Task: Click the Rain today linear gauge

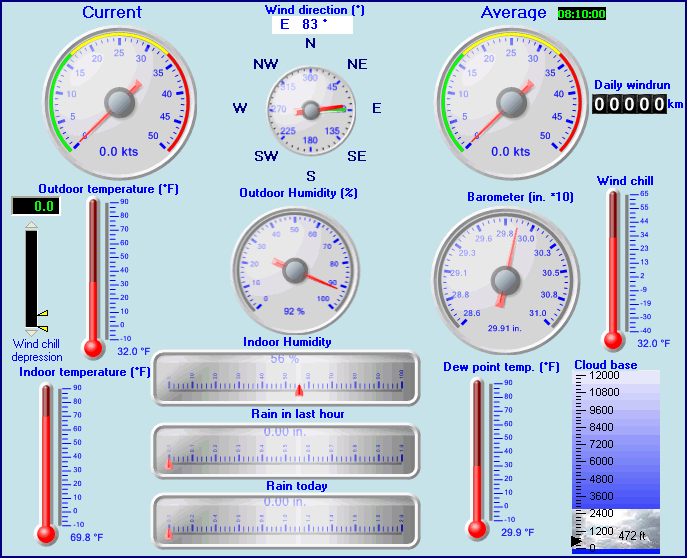Action: click(286, 521)
